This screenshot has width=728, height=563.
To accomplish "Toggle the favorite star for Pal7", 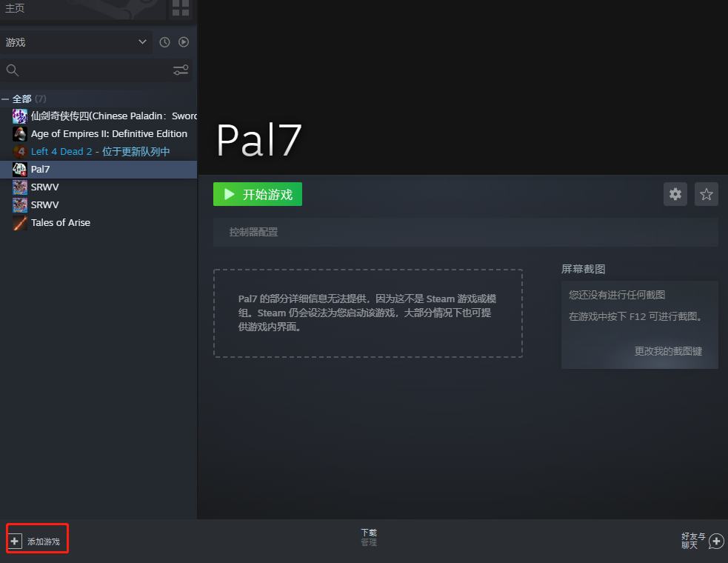I will click(707, 194).
